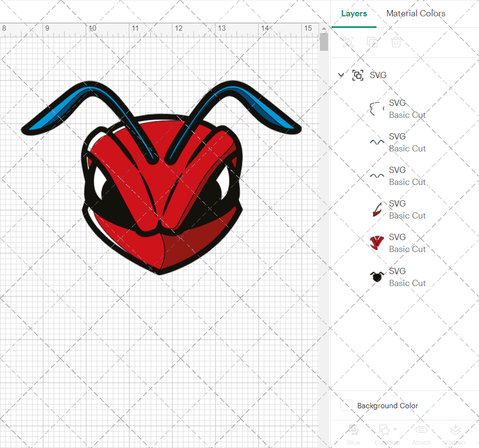Select the black antennae SVG layer thumbnail
The width and height of the screenshot is (479, 448).
(377, 142)
